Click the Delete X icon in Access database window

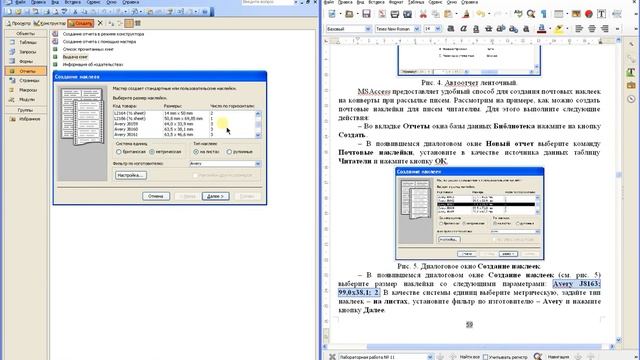point(100,23)
